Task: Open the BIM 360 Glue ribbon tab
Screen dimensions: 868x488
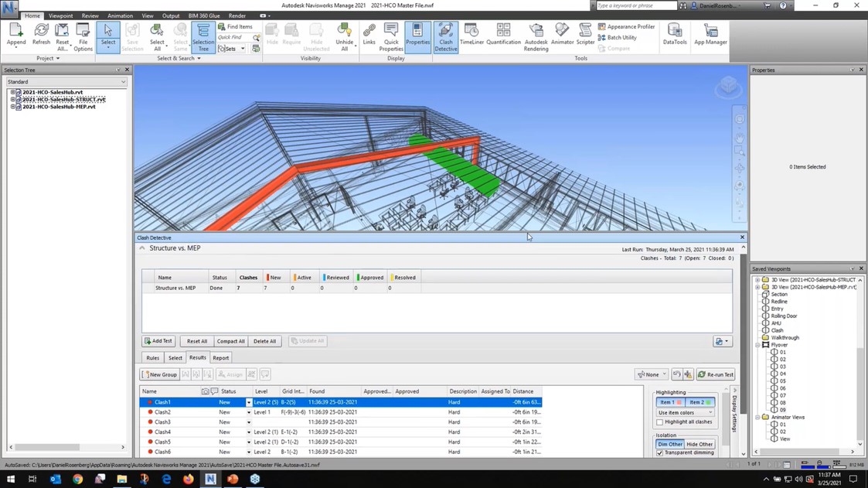Action: pyautogui.click(x=204, y=16)
